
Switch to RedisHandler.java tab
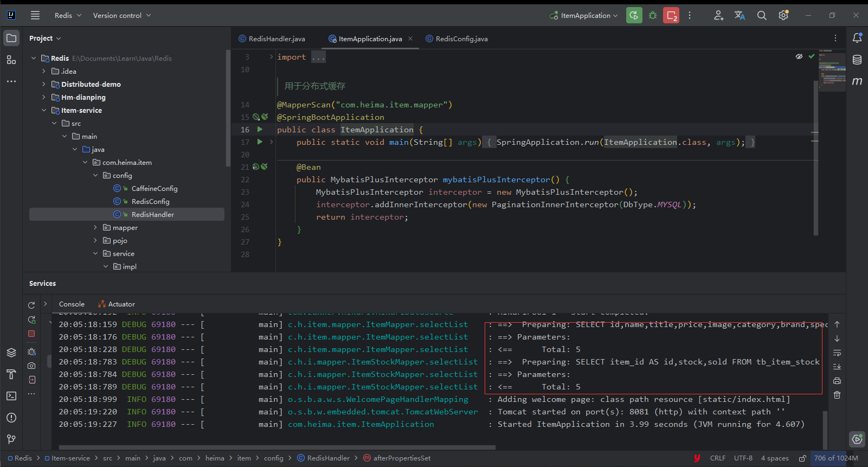tap(272, 39)
